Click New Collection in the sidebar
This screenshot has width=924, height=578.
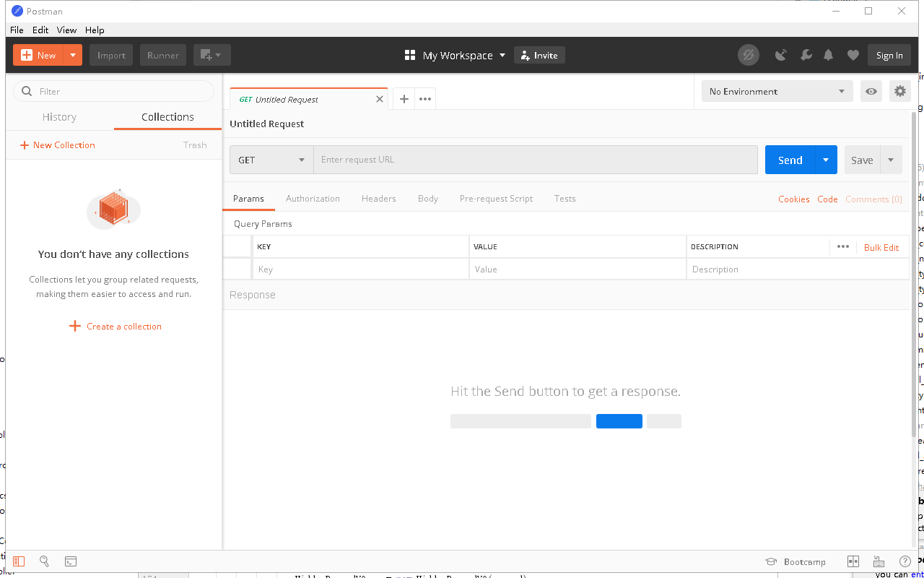pyautogui.click(x=58, y=145)
